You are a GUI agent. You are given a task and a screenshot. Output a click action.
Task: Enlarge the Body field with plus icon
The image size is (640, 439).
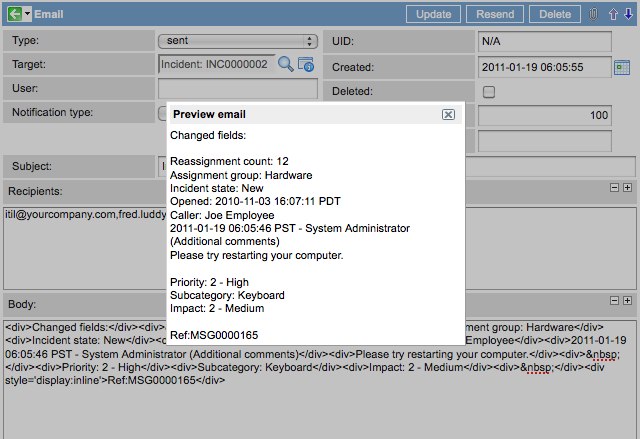click(627, 301)
